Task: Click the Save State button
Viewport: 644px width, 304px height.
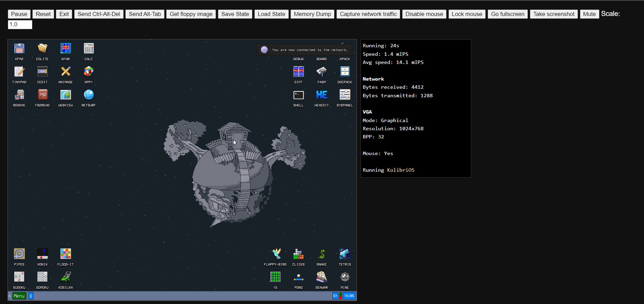Action: [235, 14]
